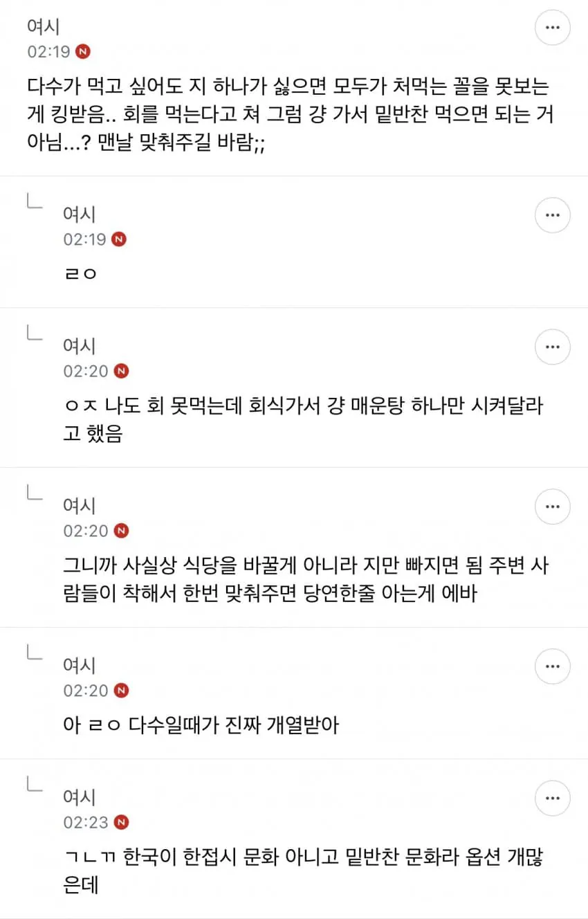Image resolution: width=588 pixels, height=919 pixels.
Task: Open more options on the 개열받아 reply
Action: click(x=553, y=666)
